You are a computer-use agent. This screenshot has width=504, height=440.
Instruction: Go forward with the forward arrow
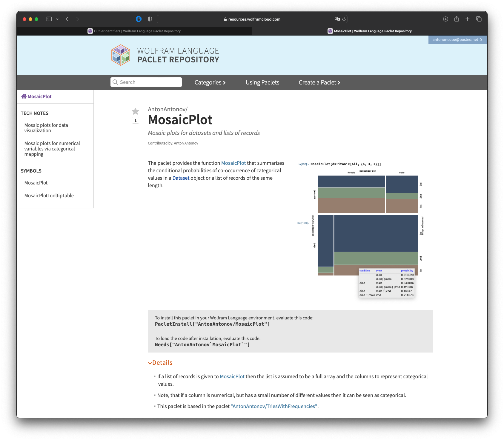pyautogui.click(x=78, y=19)
